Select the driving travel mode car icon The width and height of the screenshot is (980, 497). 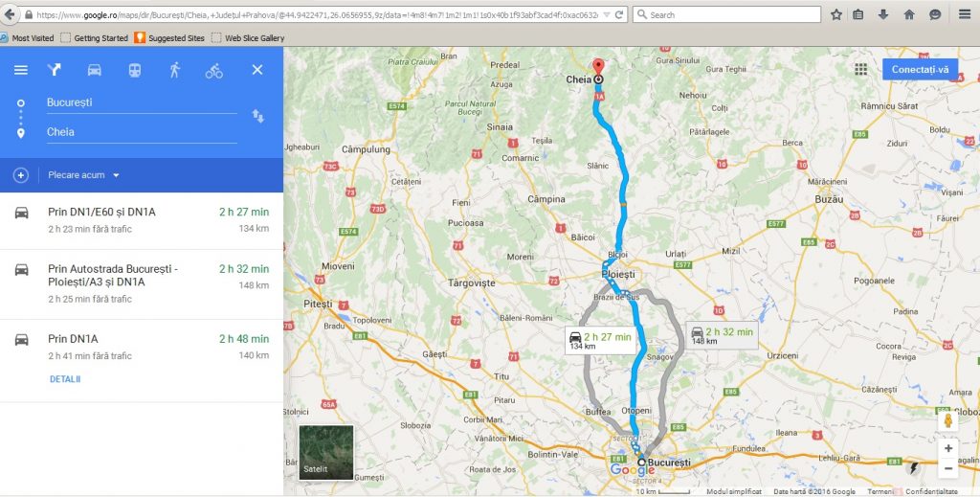95,70
